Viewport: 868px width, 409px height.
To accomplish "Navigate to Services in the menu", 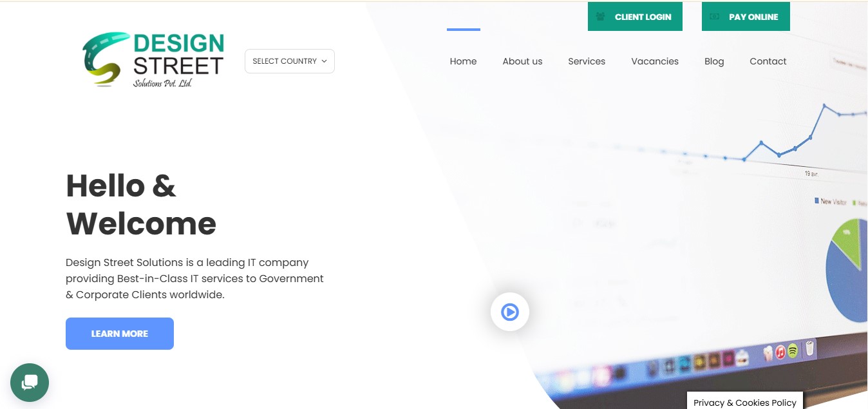I will (x=587, y=61).
